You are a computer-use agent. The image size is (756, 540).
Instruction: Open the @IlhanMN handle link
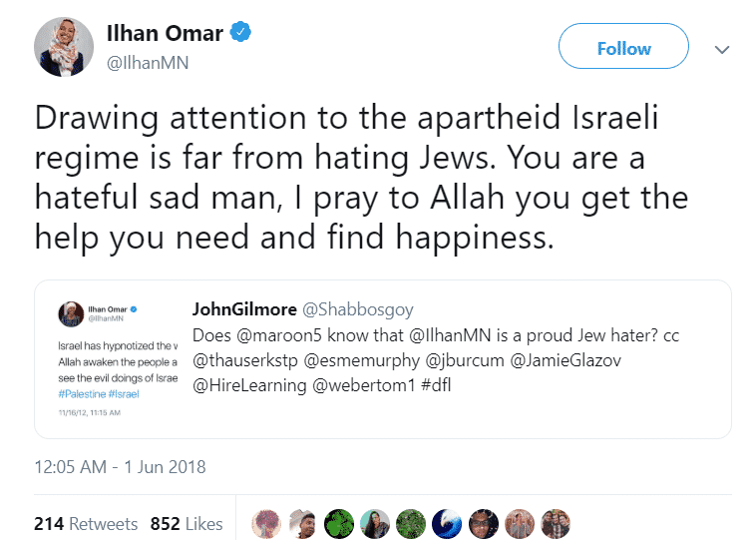tap(148, 63)
